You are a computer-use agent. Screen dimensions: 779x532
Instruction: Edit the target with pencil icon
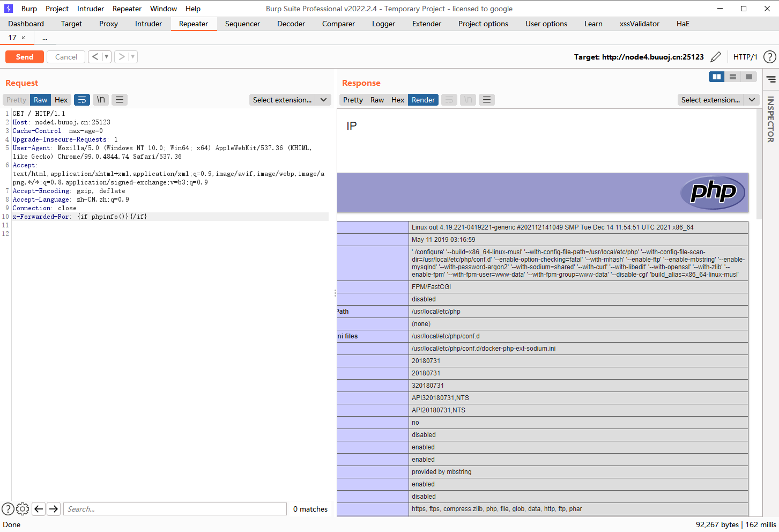coord(715,57)
